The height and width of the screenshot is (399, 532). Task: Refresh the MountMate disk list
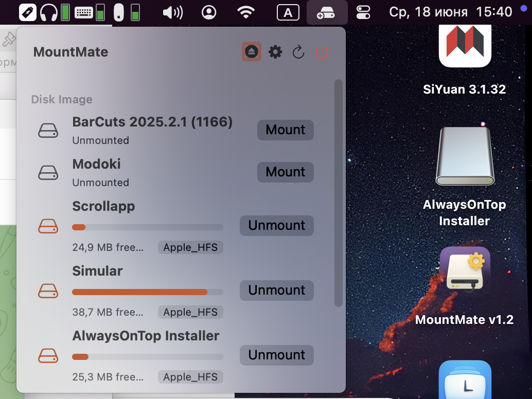point(298,52)
